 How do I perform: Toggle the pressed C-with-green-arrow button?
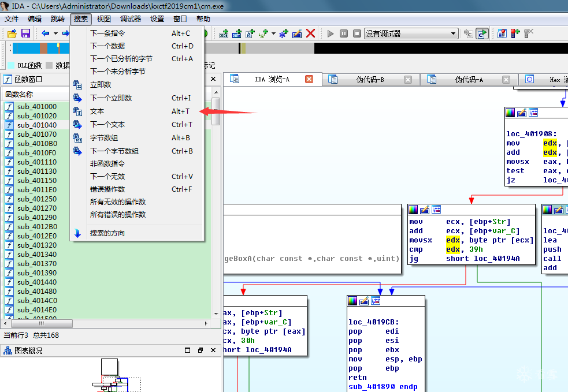(x=482, y=33)
